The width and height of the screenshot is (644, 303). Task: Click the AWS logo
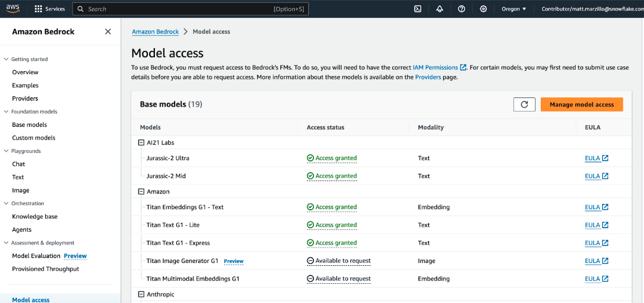(x=13, y=9)
